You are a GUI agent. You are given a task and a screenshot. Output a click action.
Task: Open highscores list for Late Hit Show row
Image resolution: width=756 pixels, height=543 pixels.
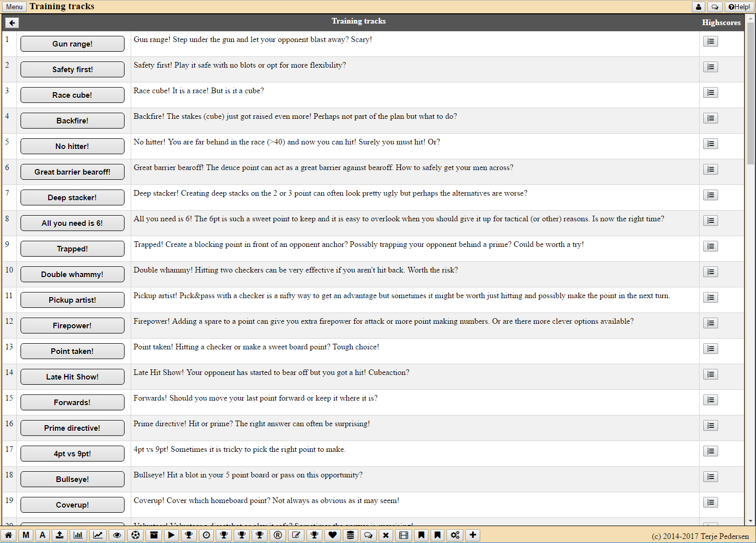(710, 374)
